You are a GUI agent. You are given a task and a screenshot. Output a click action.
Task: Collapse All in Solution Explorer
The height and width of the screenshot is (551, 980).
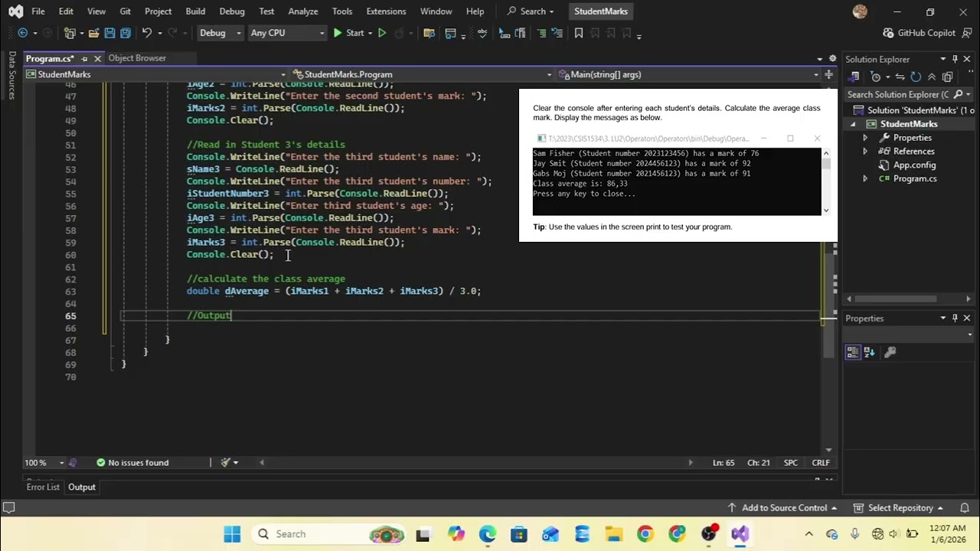[x=932, y=77]
